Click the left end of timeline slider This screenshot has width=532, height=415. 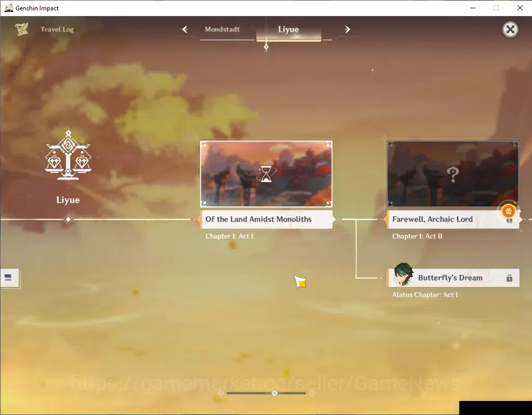point(221,393)
